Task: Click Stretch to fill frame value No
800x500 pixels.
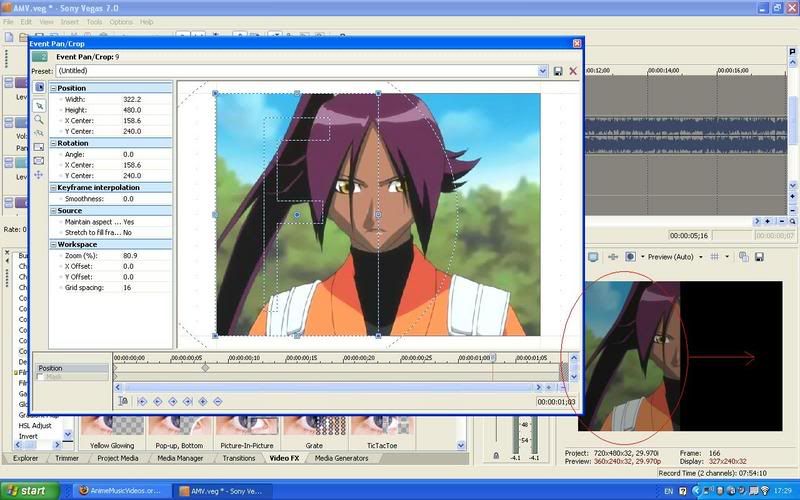Action: 128,232
